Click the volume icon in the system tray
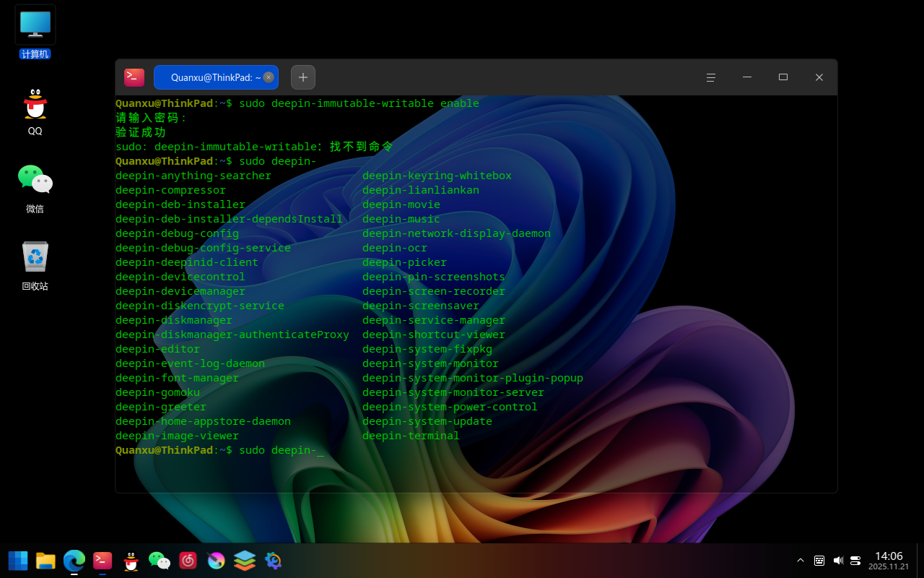 (838, 561)
